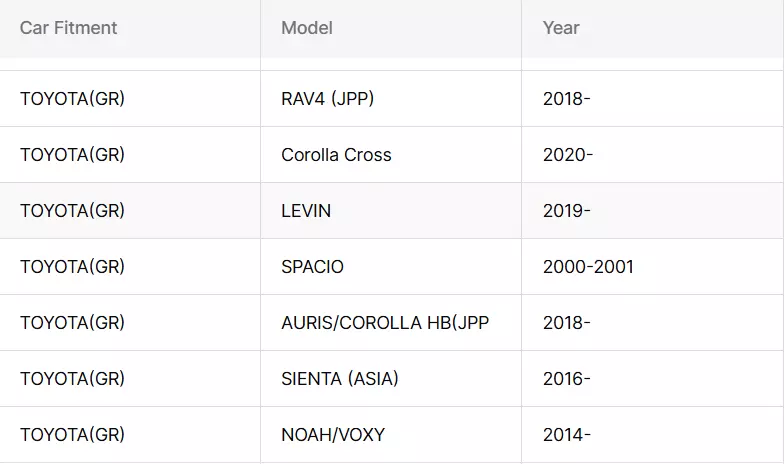The height and width of the screenshot is (464, 784).
Task: Click the 2000-2001 year cell
Action: [x=588, y=266]
